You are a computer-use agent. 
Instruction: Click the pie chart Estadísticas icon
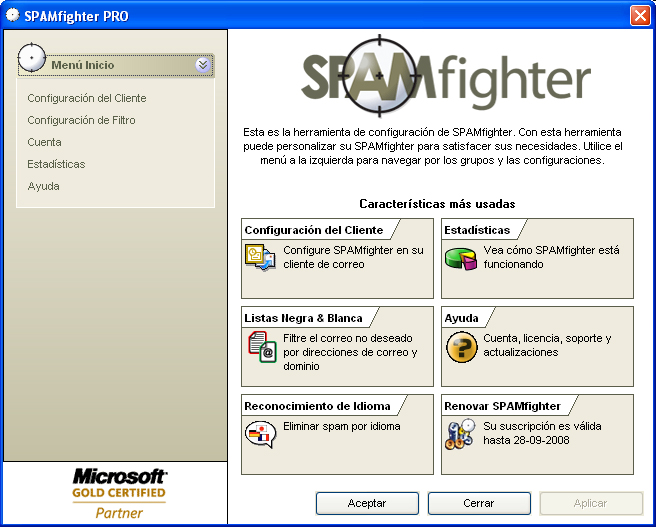tap(461, 258)
